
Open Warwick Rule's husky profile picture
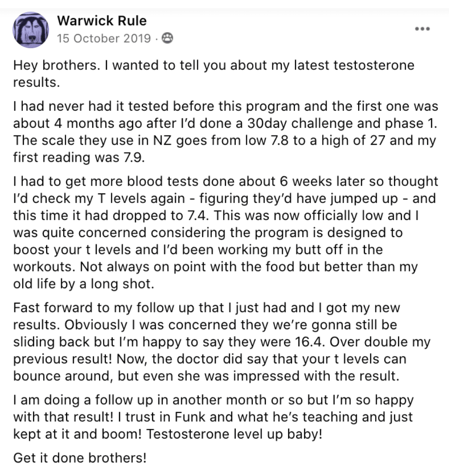click(31, 30)
